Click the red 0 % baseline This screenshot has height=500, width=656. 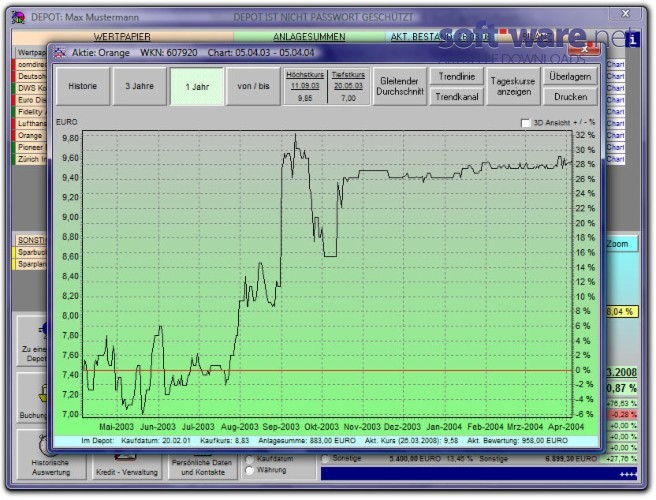tap(328, 371)
